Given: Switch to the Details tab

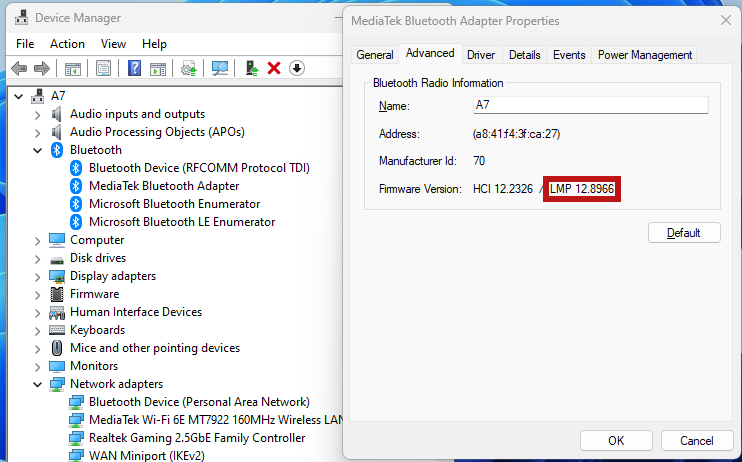Looking at the screenshot, I should tap(524, 55).
